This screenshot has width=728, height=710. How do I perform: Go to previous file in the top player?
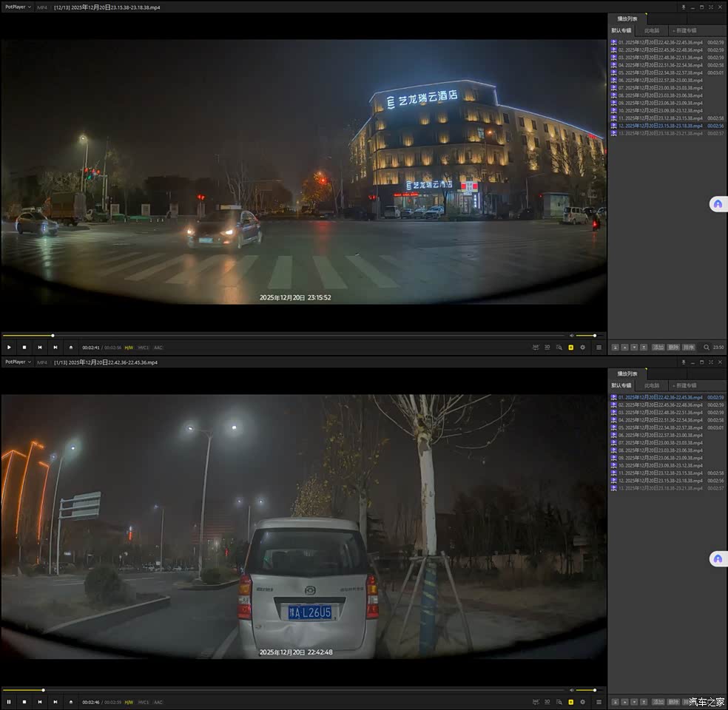coord(40,347)
